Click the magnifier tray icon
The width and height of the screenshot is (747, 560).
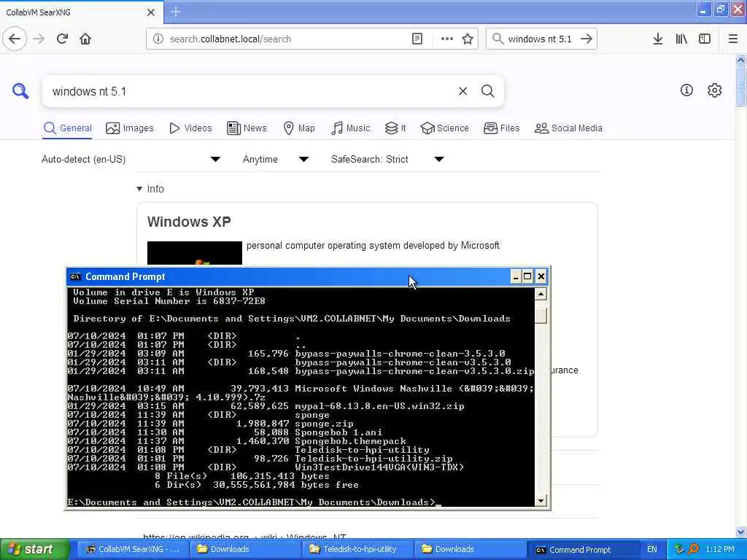(694, 549)
